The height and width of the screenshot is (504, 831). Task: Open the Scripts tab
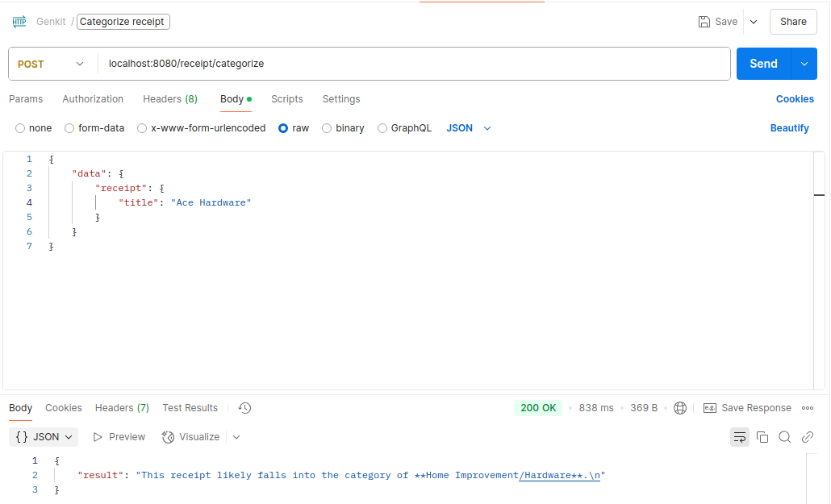pos(287,99)
